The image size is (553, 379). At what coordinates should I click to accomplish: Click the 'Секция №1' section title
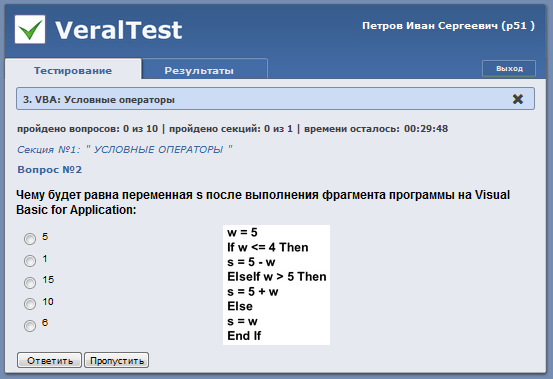pos(125,149)
